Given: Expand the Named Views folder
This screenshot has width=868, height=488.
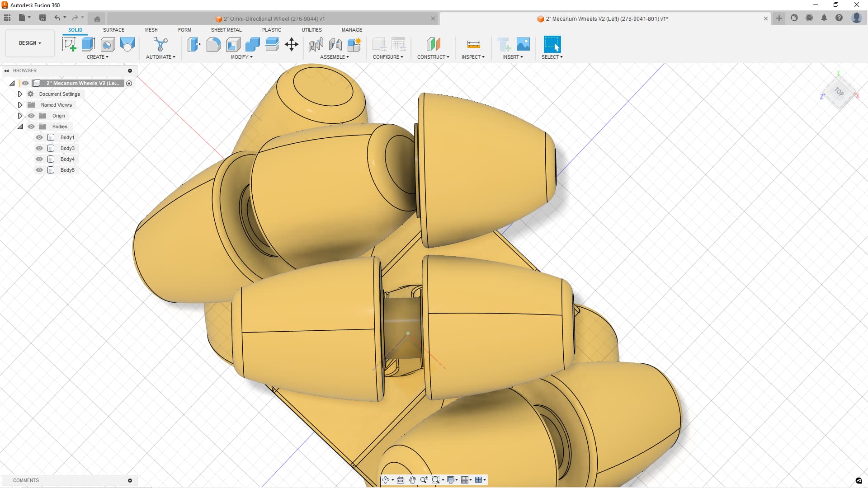Looking at the screenshot, I should tap(20, 105).
